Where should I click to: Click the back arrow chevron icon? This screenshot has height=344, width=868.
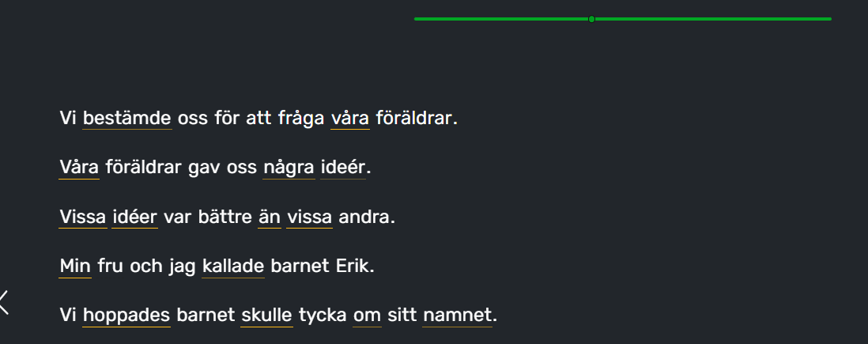[4, 302]
